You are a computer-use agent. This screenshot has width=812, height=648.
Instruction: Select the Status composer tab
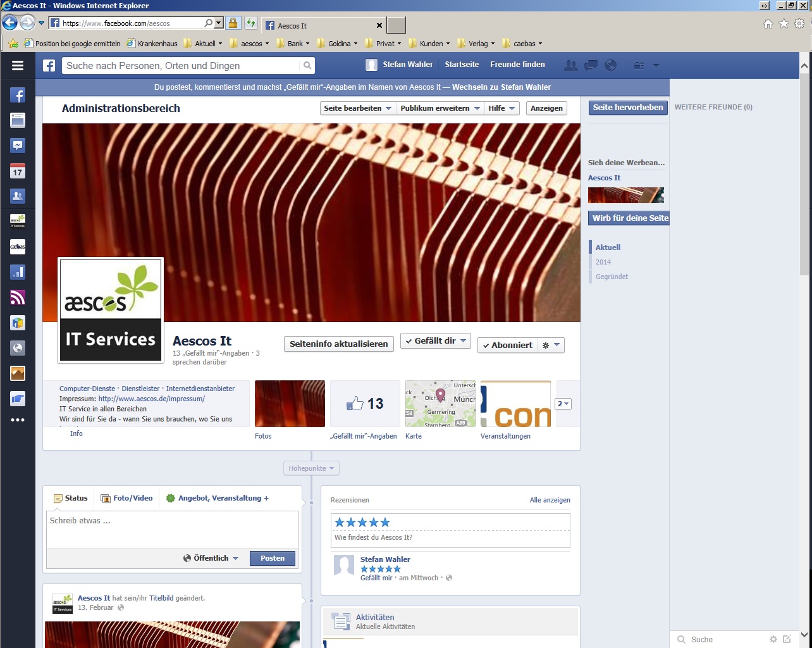click(x=71, y=498)
